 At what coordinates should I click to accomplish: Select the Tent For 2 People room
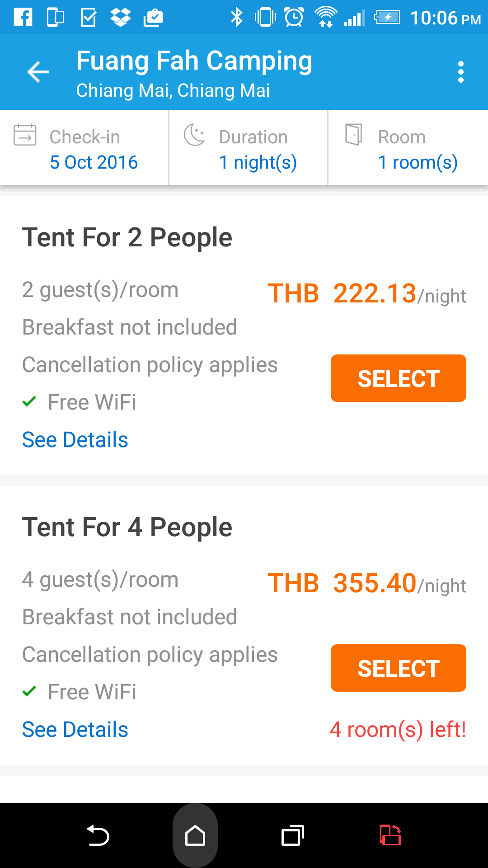pos(399,378)
